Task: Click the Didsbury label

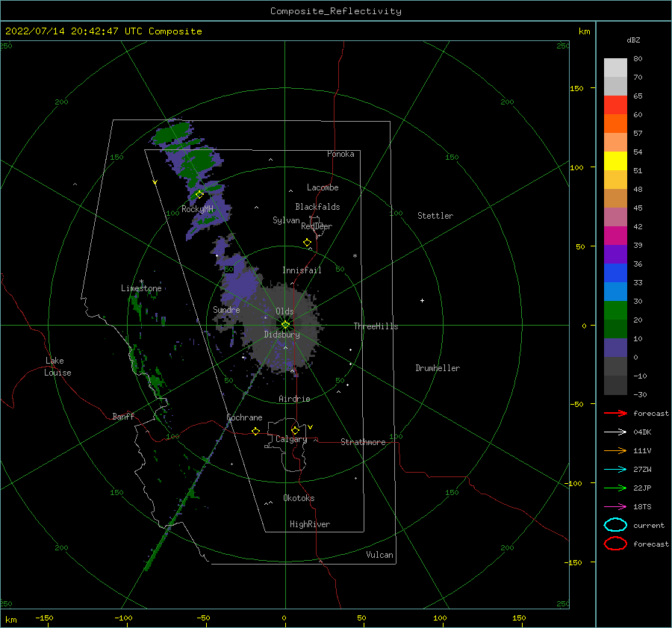Action: pyautogui.click(x=281, y=335)
